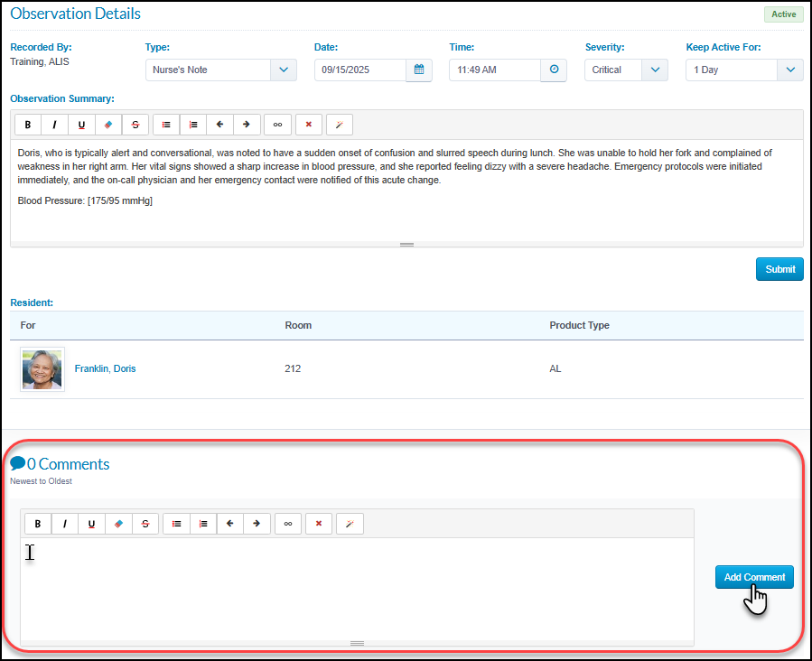
Task: Insert link in comment editor toolbar
Action: pos(288,524)
